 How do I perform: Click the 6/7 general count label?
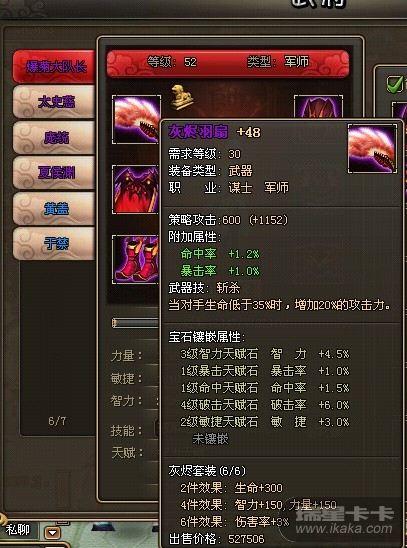coord(57,421)
